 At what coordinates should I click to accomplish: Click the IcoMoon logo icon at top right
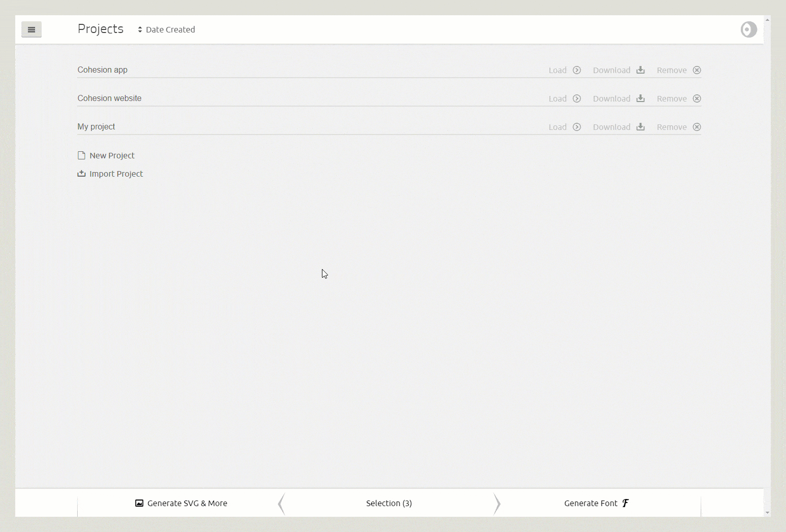tap(748, 29)
